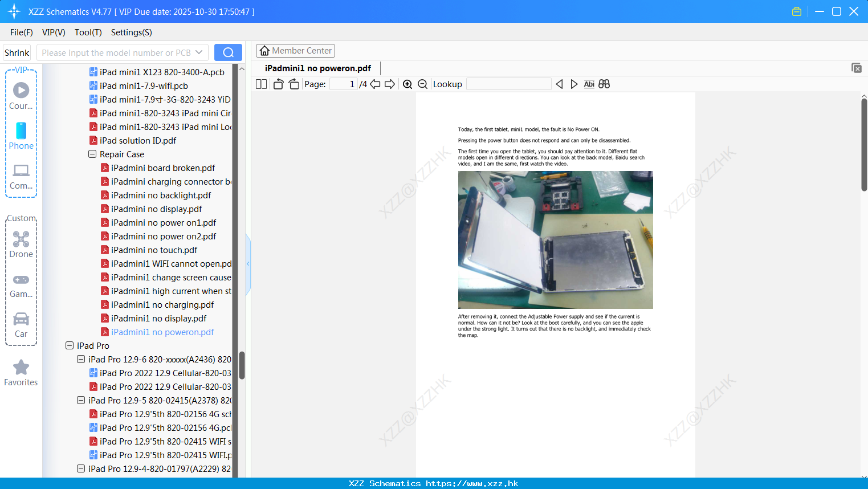
Task: Click PDF viewer vertical scrollbar thumb
Action: click(864, 145)
